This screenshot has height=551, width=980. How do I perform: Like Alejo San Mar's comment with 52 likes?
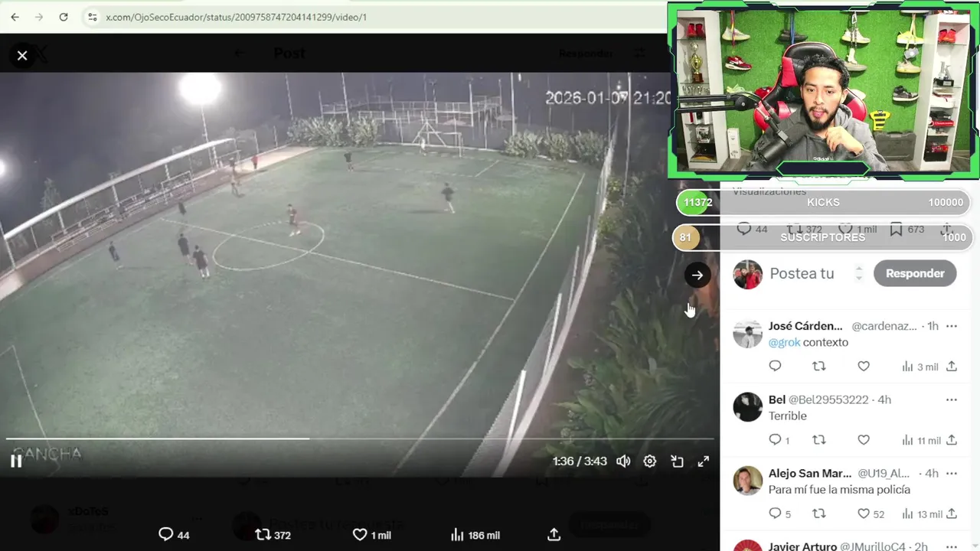(871, 514)
